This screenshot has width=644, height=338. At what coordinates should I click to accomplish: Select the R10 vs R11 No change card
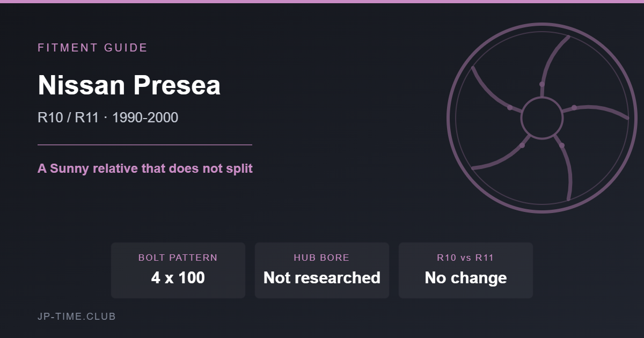(x=466, y=270)
